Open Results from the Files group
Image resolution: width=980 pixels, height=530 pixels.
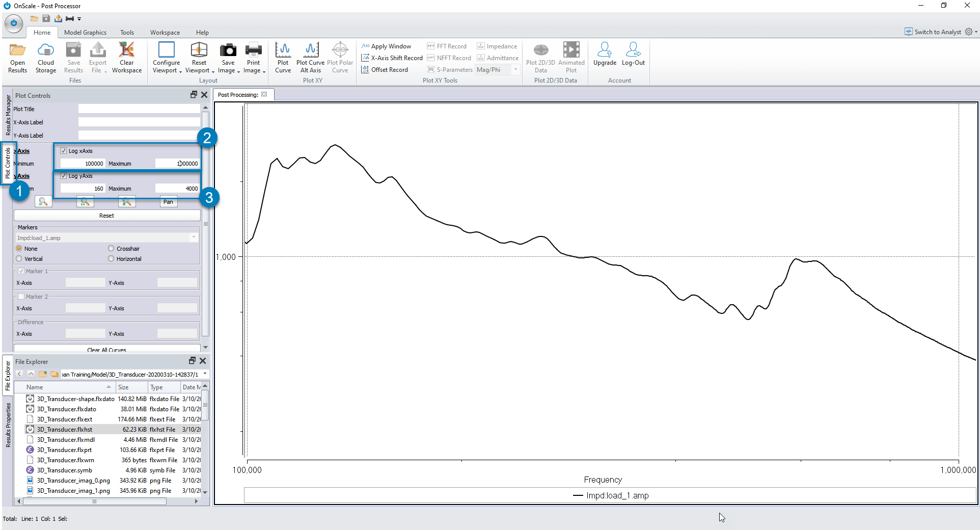pos(17,58)
